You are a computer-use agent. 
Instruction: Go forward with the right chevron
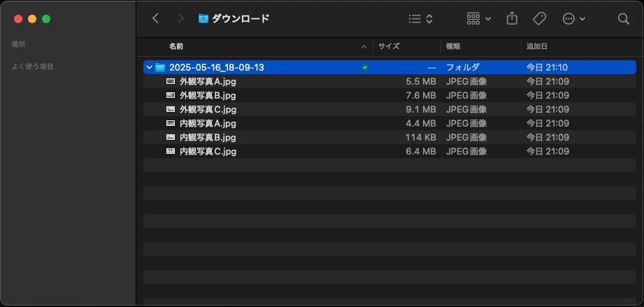coord(180,18)
